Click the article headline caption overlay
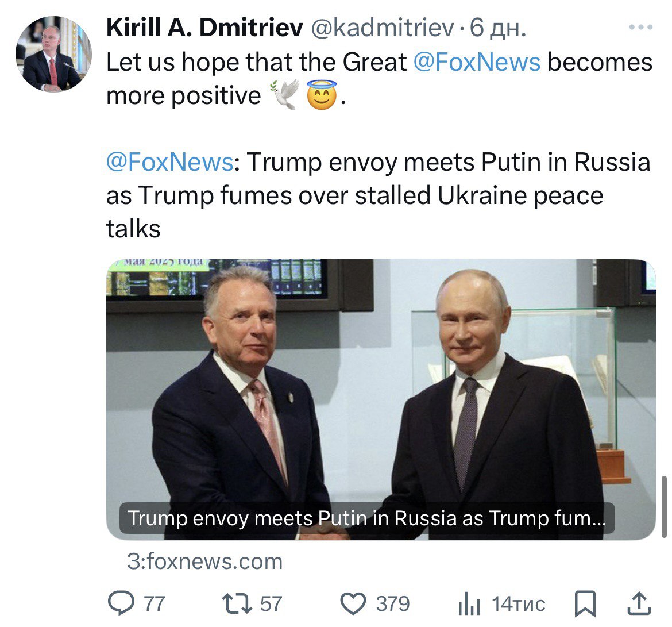The height and width of the screenshot is (627, 672). [x=366, y=518]
